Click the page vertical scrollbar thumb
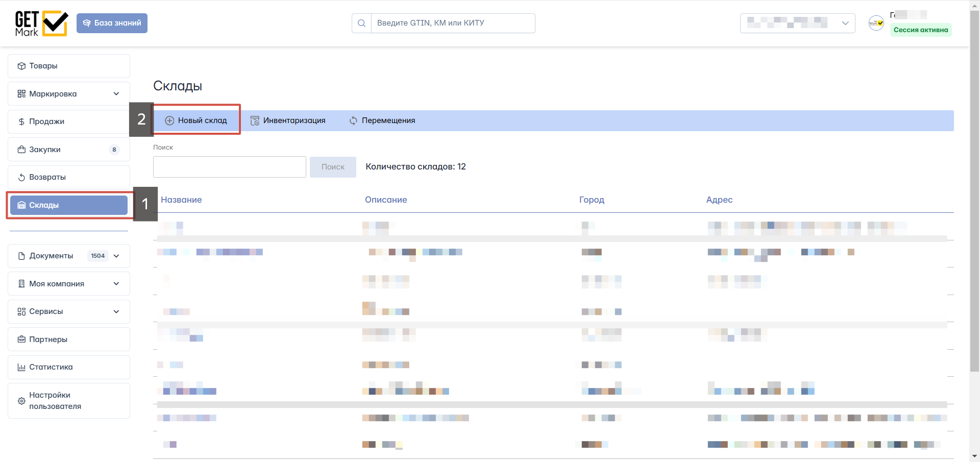The height and width of the screenshot is (462, 980). (974, 191)
